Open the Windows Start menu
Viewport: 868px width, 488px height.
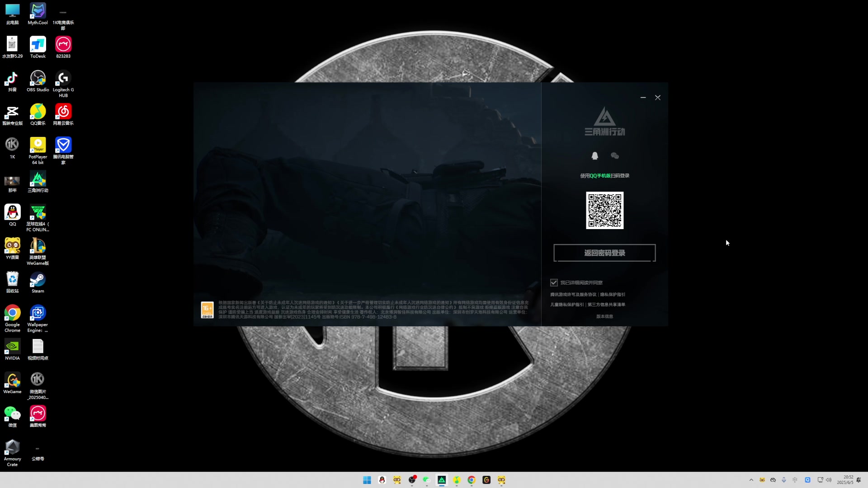coord(367,480)
